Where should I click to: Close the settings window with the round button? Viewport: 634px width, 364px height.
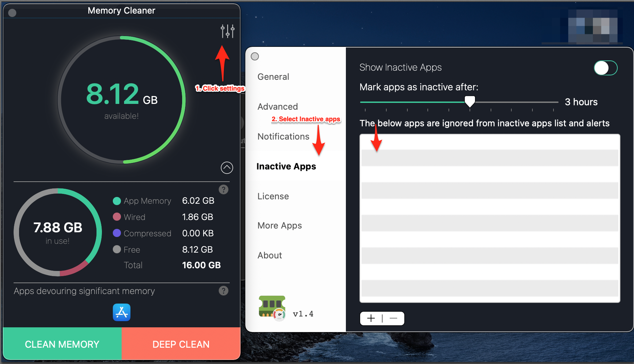click(x=255, y=56)
